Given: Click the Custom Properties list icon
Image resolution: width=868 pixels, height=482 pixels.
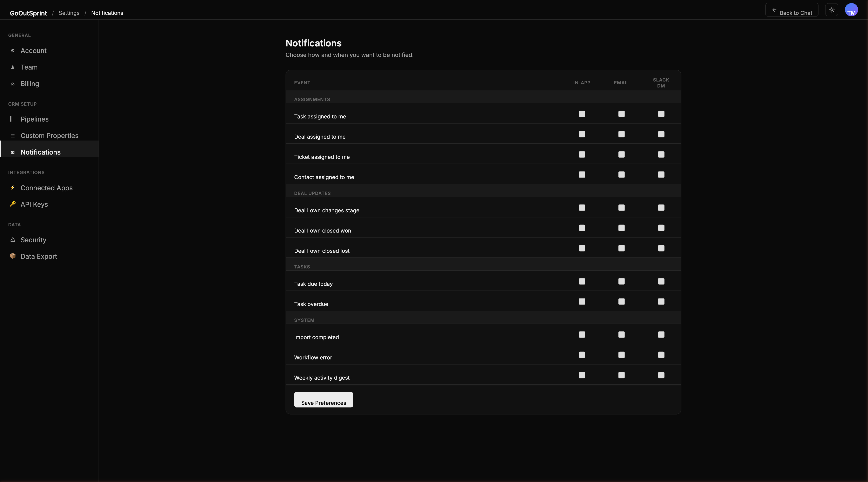Looking at the screenshot, I should [13, 136].
